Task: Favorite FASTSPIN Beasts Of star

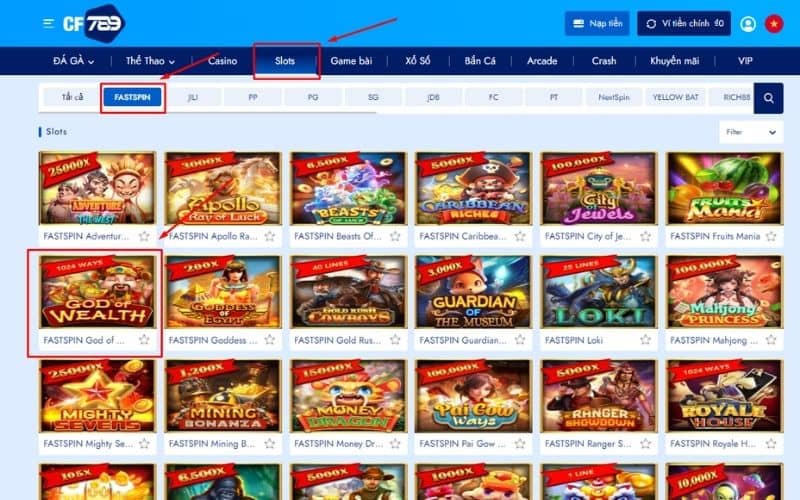Action: (395, 236)
